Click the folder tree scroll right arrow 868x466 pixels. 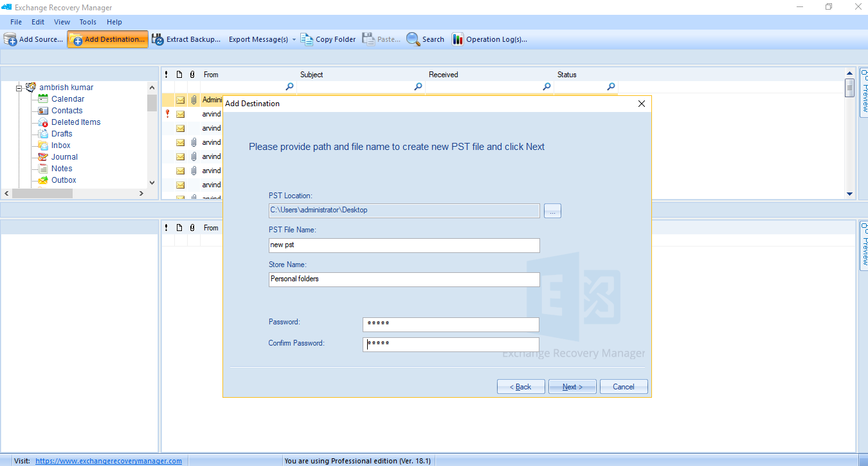pos(141,193)
